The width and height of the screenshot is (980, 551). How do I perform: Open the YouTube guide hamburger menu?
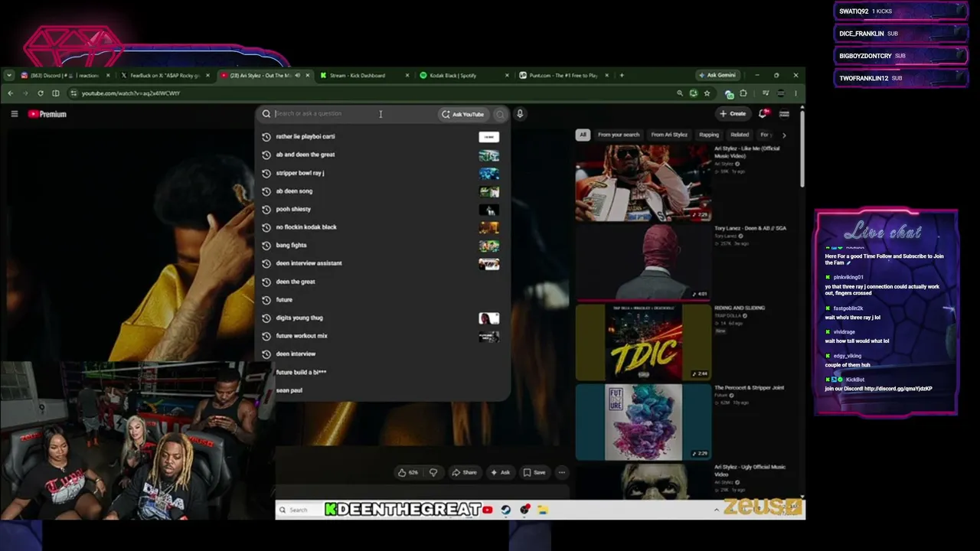coord(15,114)
